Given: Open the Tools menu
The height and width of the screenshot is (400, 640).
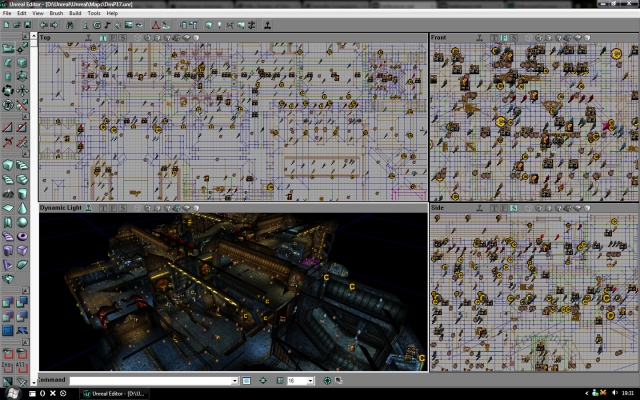Looking at the screenshot, I should point(94,13).
